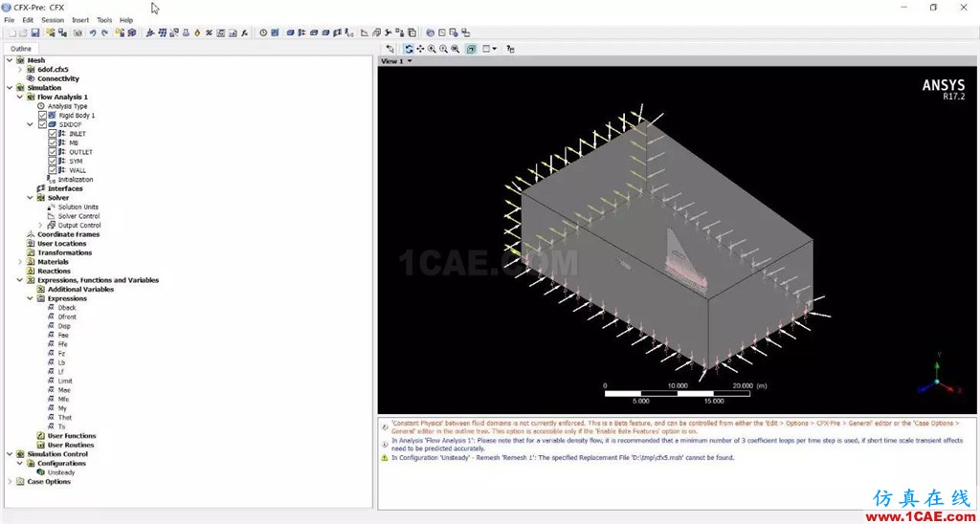Open the Help menu
The width and height of the screenshot is (980, 524).
tap(126, 20)
